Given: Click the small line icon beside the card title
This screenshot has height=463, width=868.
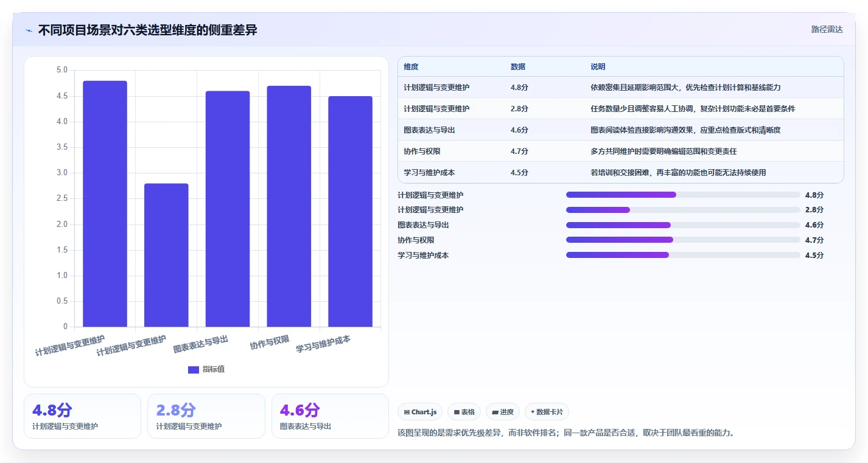Looking at the screenshot, I should 29,30.
